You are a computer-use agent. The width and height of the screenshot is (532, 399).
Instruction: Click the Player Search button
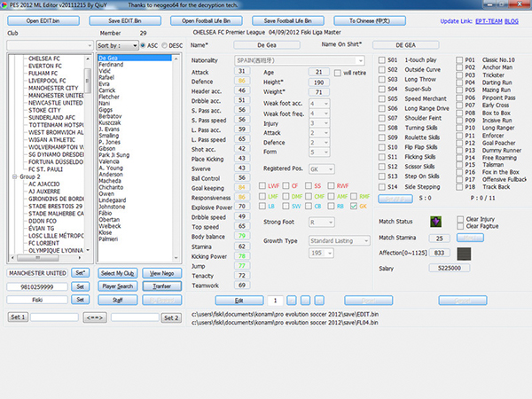point(118,286)
